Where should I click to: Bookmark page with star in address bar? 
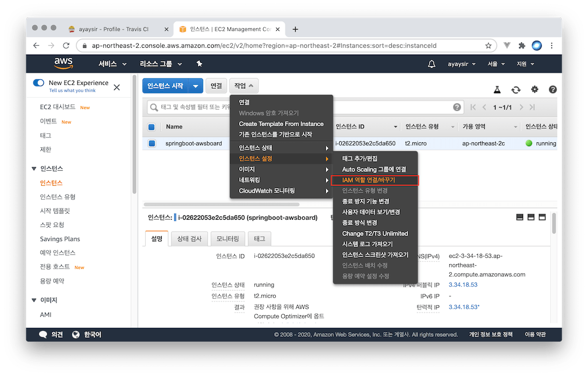[488, 46]
